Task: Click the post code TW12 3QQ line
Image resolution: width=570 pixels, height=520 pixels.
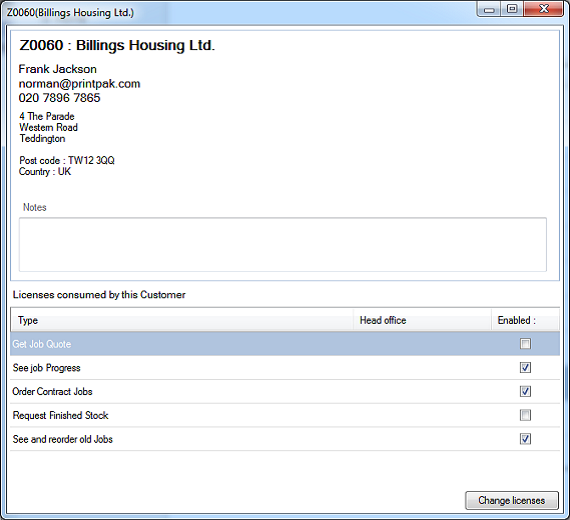Action: coord(67,160)
